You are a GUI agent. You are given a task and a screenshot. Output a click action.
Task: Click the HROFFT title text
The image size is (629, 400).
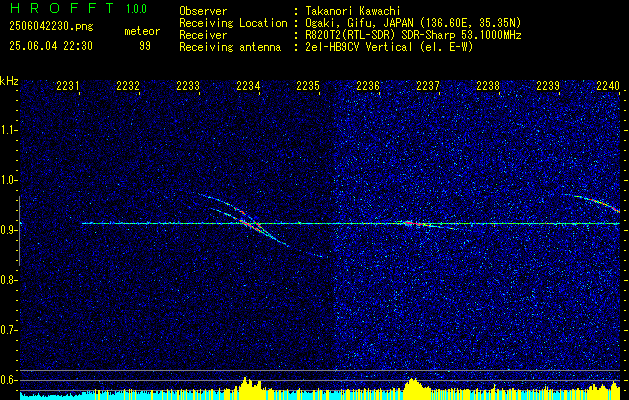(x=62, y=8)
